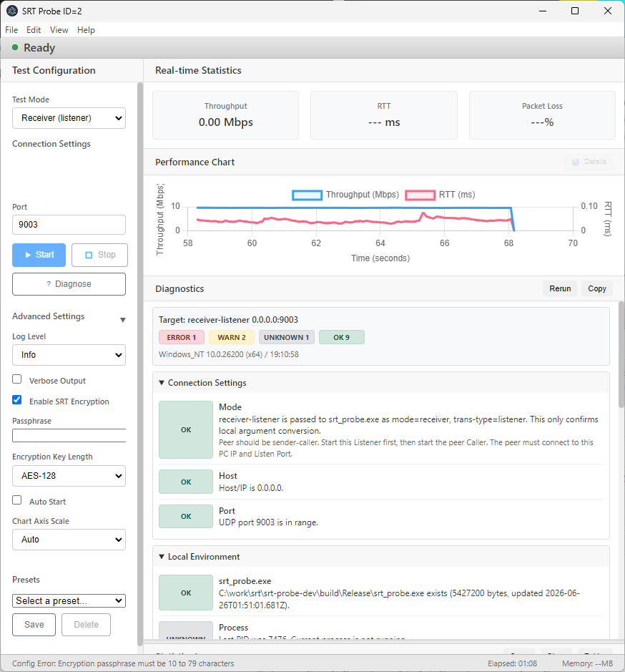Click the srt_probe.exe row OK status
The height and width of the screenshot is (672, 625).
click(186, 593)
